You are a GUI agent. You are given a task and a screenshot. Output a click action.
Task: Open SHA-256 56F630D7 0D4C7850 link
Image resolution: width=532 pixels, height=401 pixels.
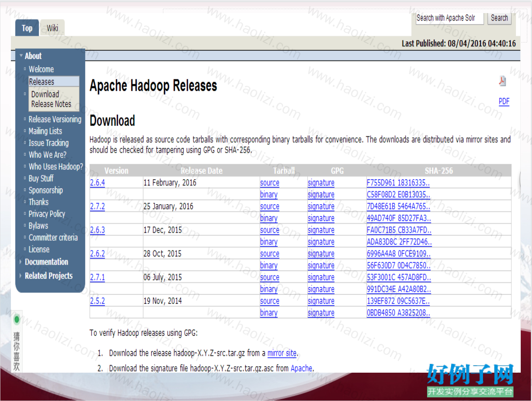398,265
